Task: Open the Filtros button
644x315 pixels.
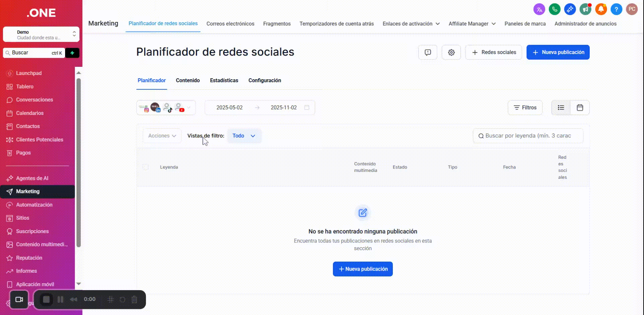Action: pos(525,108)
